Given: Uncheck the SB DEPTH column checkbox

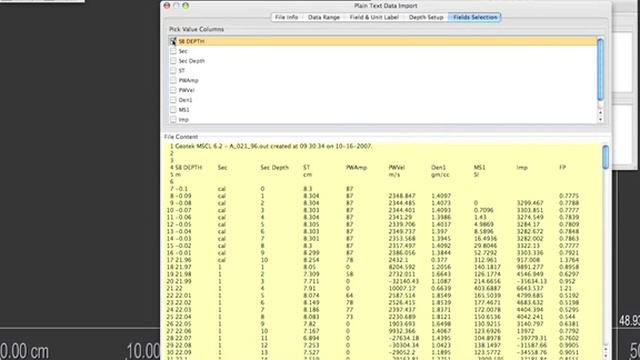Looking at the screenshot, I should click(x=173, y=41).
